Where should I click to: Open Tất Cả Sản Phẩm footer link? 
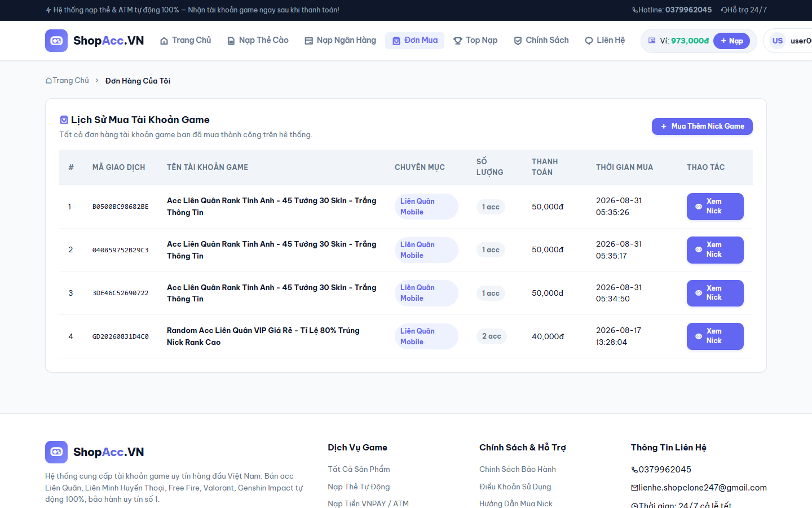[359, 469]
